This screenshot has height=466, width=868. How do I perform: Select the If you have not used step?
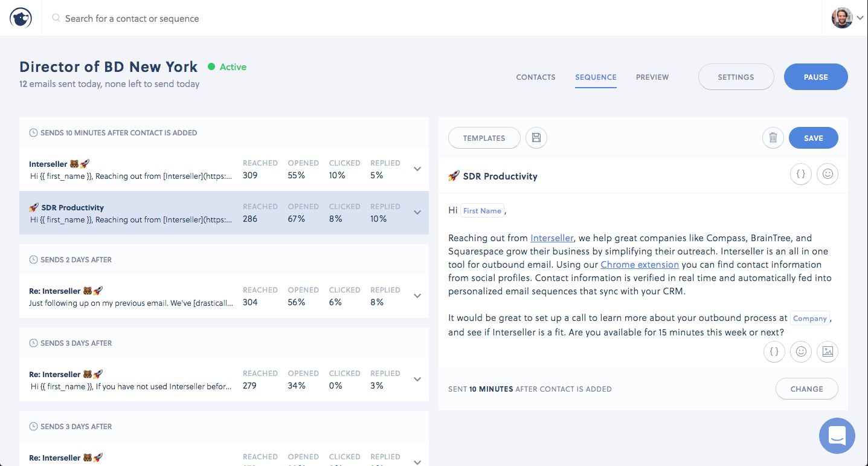(x=224, y=380)
